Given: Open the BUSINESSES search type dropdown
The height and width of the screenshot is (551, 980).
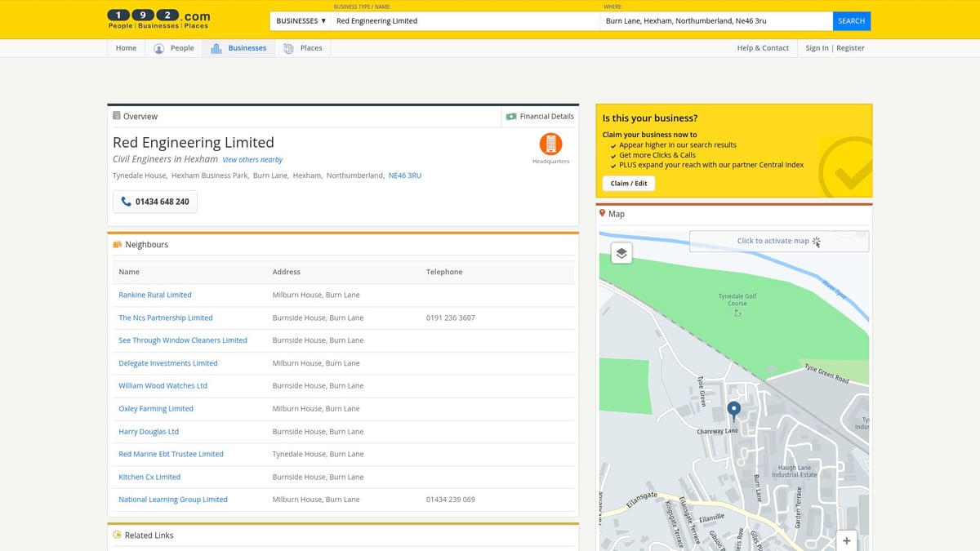Looking at the screenshot, I should 301,21.
